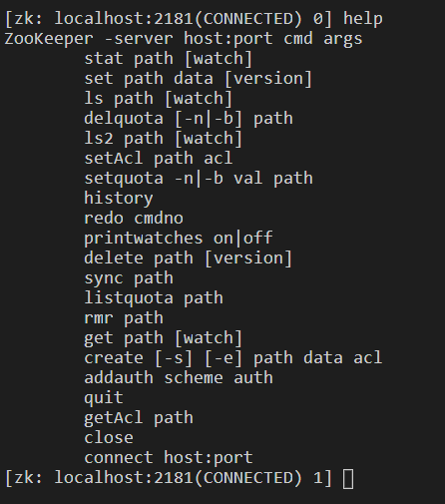Viewport: 445px width, 504px height.
Task: Click the 'ls2 path [watch]' line
Action: (164, 139)
